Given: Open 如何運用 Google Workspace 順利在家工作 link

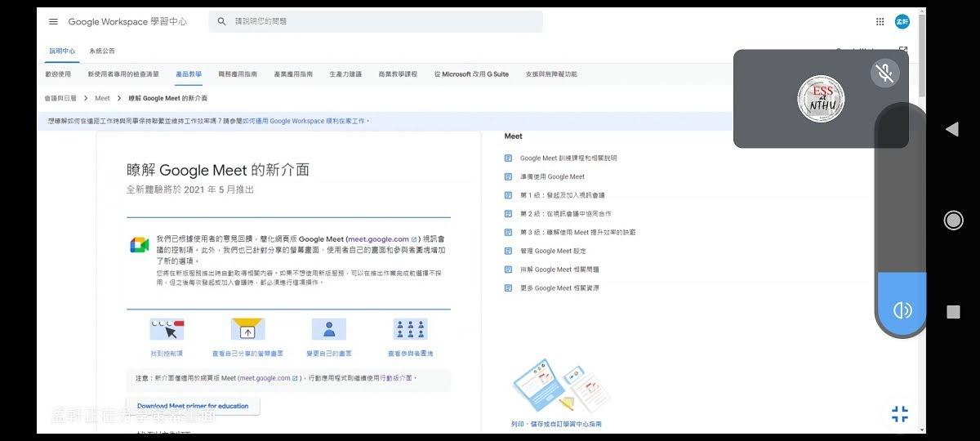Looking at the screenshot, I should click(305, 121).
